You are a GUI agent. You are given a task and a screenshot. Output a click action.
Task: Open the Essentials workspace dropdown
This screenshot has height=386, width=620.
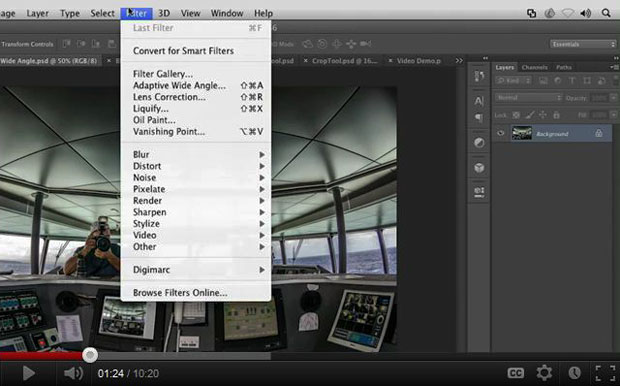click(583, 44)
